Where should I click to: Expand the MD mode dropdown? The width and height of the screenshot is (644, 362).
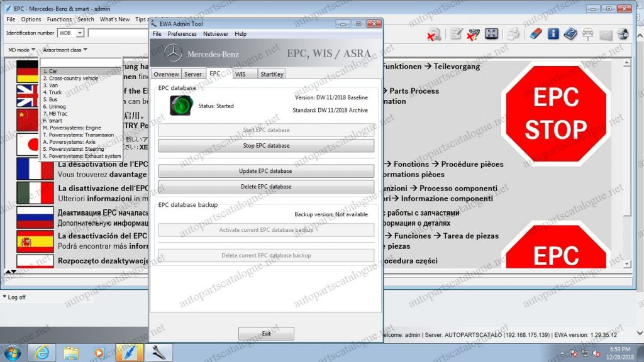click(x=21, y=50)
